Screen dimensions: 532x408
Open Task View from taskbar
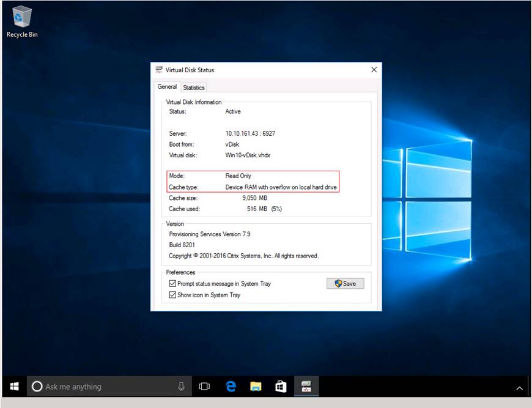click(204, 386)
